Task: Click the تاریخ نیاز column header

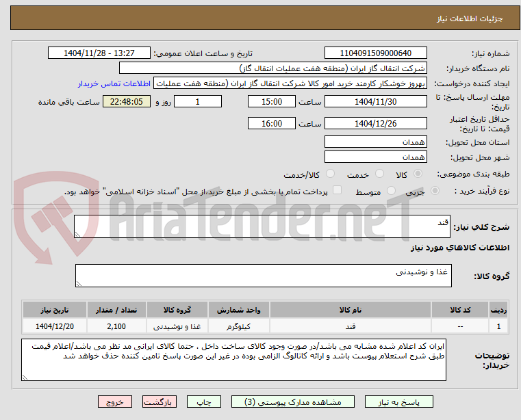Action: [x=55, y=310]
